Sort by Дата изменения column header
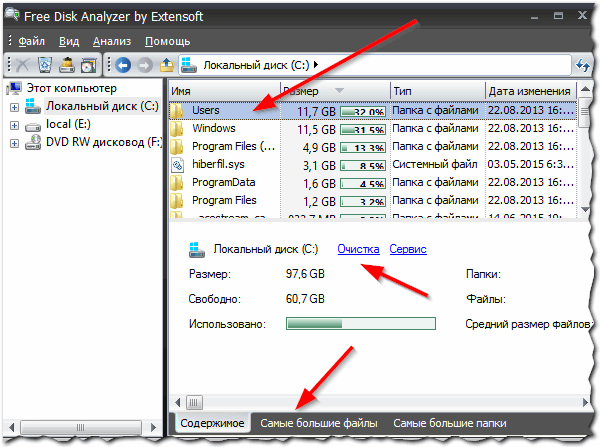This screenshot has width=600, height=447. pyautogui.click(x=531, y=91)
